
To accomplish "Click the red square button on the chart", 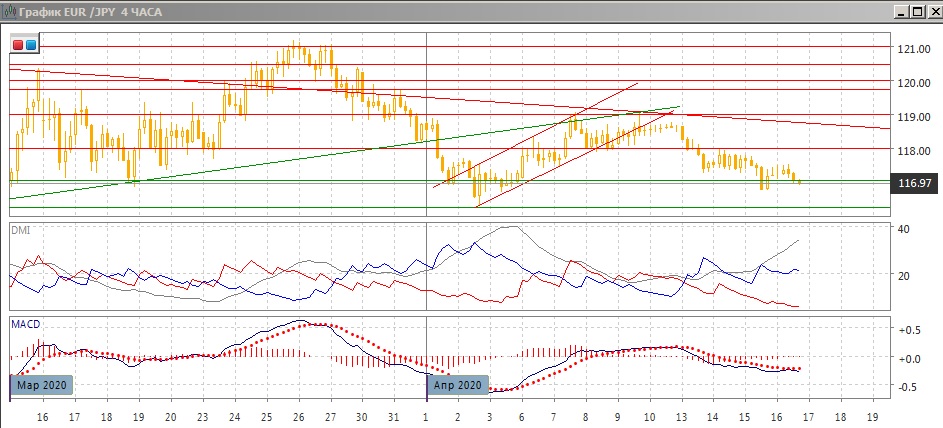I will pyautogui.click(x=18, y=45).
